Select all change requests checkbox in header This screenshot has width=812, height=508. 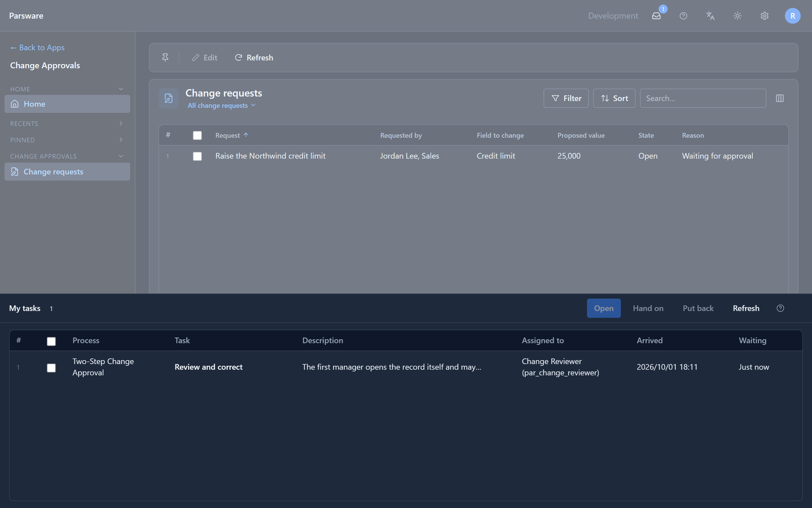(197, 135)
